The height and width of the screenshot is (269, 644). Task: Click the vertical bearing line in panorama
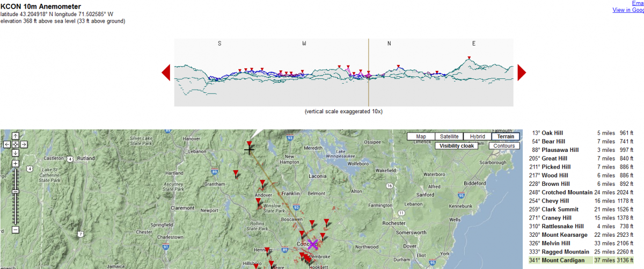(x=368, y=72)
